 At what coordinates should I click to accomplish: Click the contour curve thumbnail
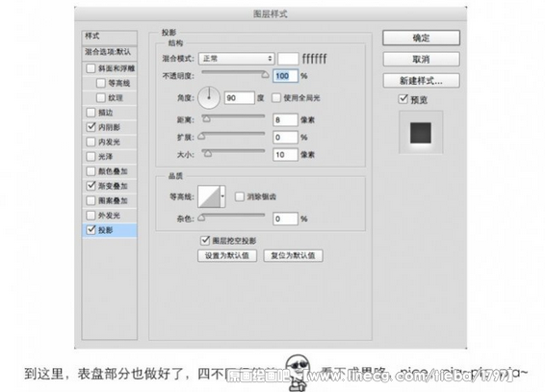coord(209,196)
